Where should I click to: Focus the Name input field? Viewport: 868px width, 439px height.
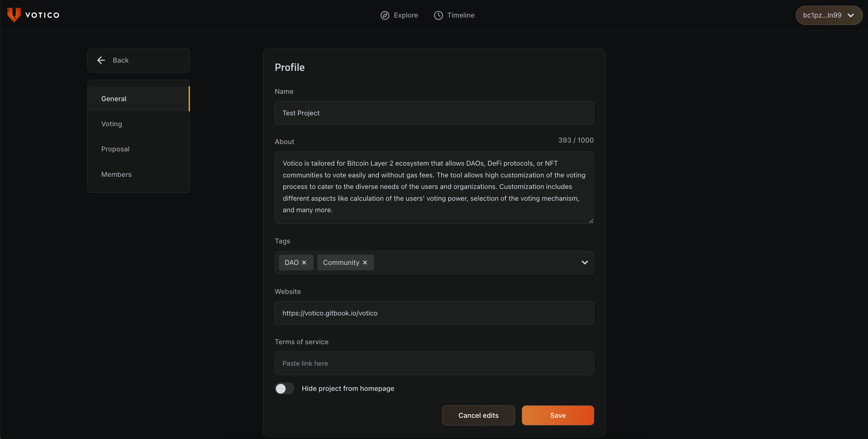434,113
